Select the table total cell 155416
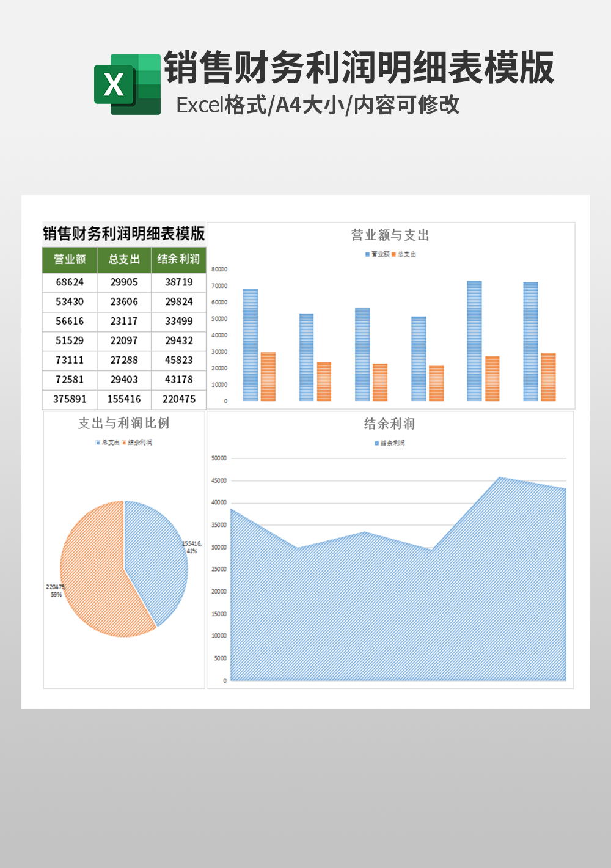Screen dimensions: 611x868 tap(124, 400)
